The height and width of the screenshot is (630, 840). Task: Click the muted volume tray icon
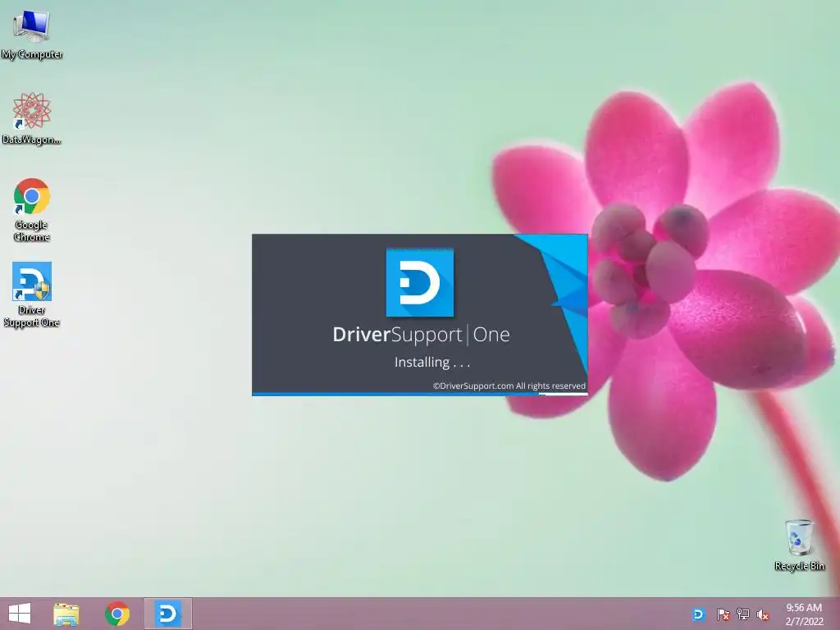click(x=763, y=614)
